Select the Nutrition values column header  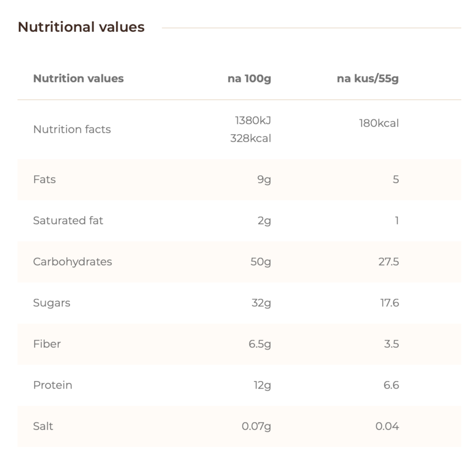point(78,78)
